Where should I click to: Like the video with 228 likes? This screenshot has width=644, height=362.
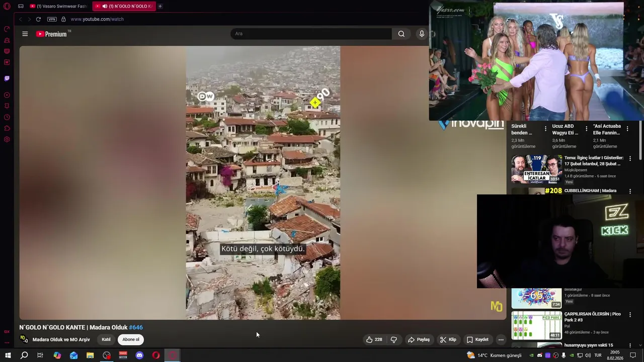click(374, 339)
